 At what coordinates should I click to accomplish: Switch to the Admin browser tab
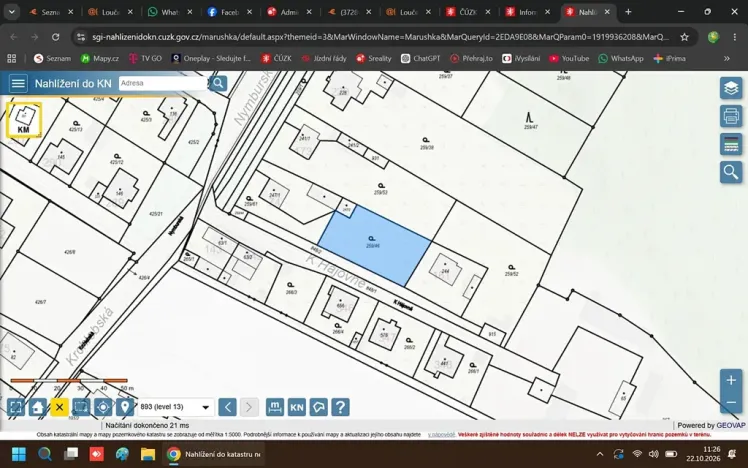click(289, 12)
